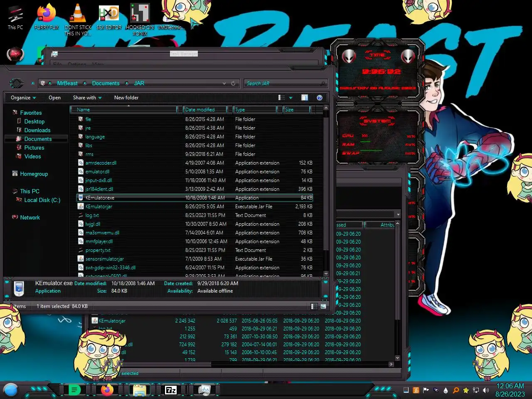532x399 pixels.
Task: Click the JAR breadcrumb segment
Action: [x=139, y=84]
